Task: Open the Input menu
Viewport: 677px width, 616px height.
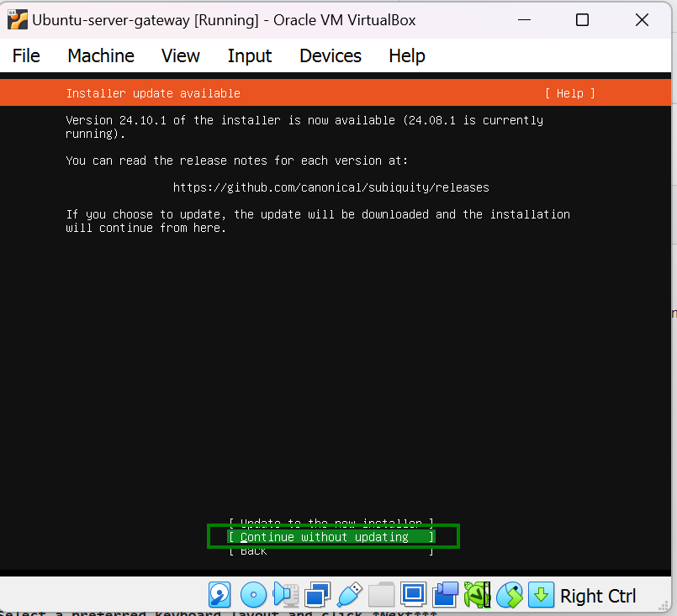Action: [x=250, y=55]
